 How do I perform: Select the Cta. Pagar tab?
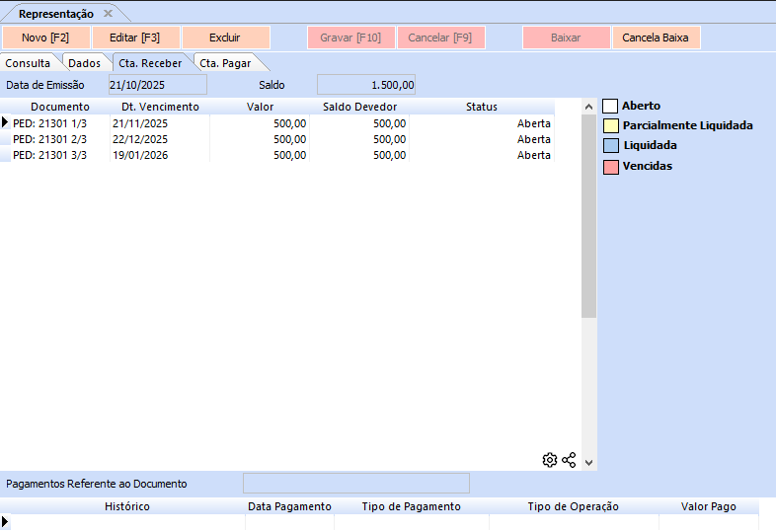click(225, 63)
